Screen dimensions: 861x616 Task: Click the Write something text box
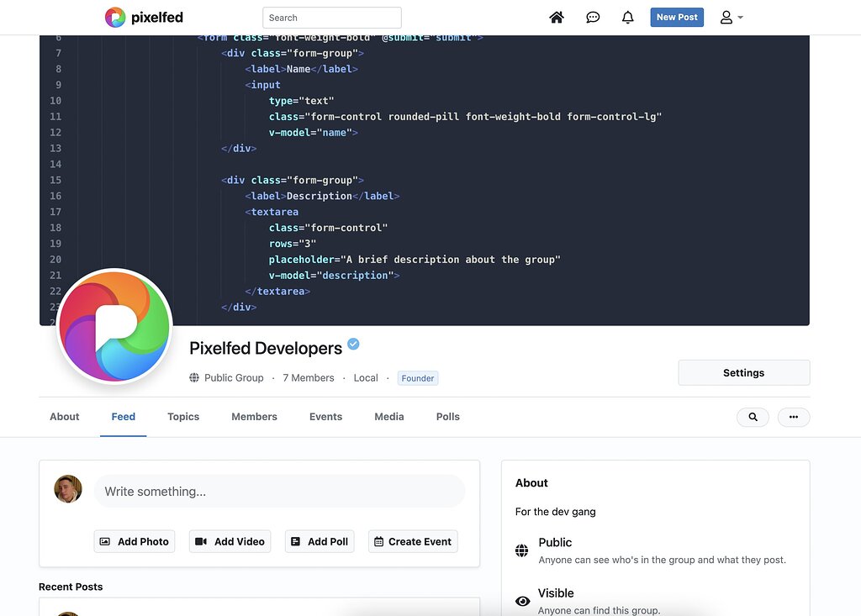279,492
